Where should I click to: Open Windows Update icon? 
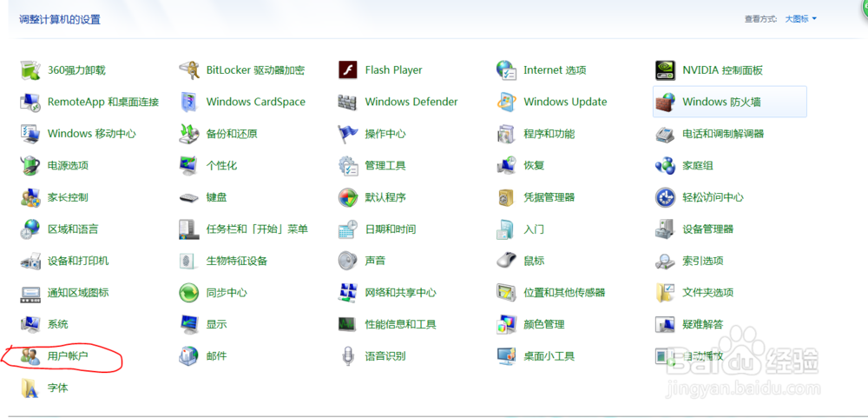506,102
